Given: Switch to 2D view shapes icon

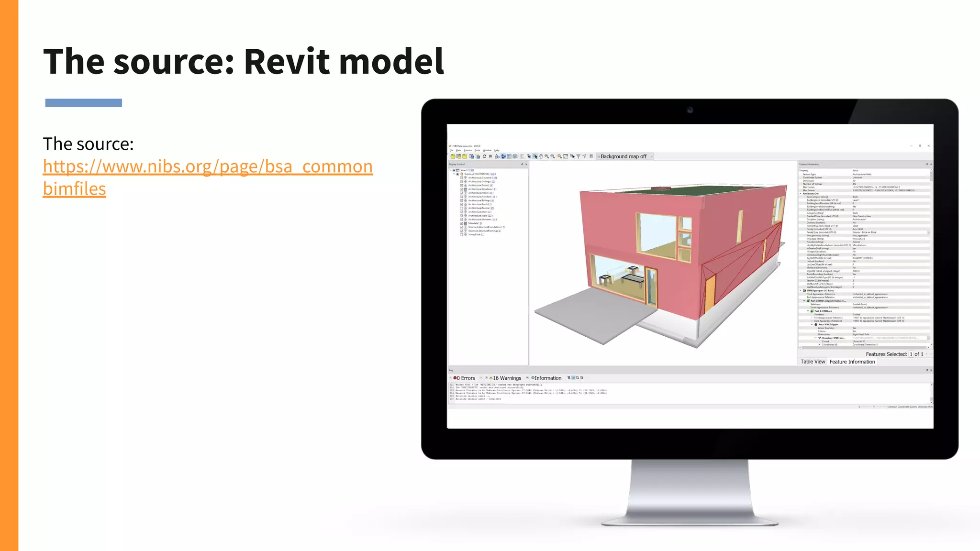Looking at the screenshot, I should [x=497, y=156].
